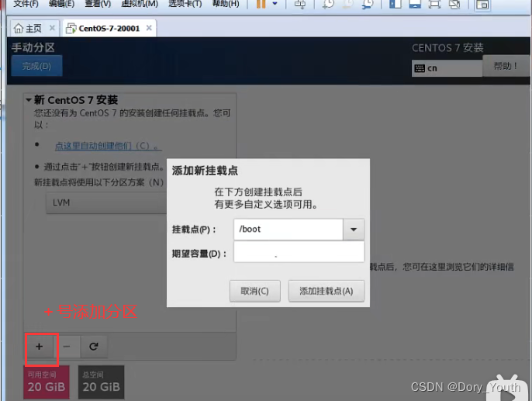Open the snapshot manager
The image size is (532, 401).
click(368, 4)
